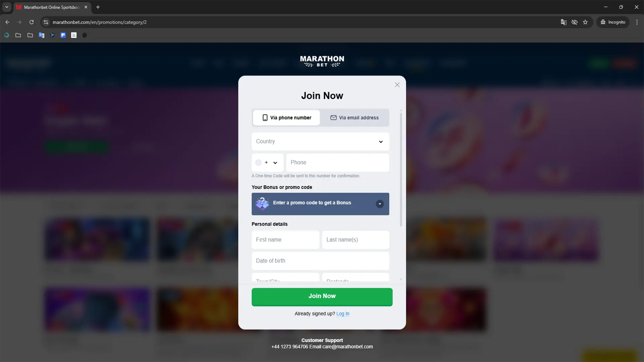Open the Log In link
Screen dimensions: 644x362
click(343, 314)
